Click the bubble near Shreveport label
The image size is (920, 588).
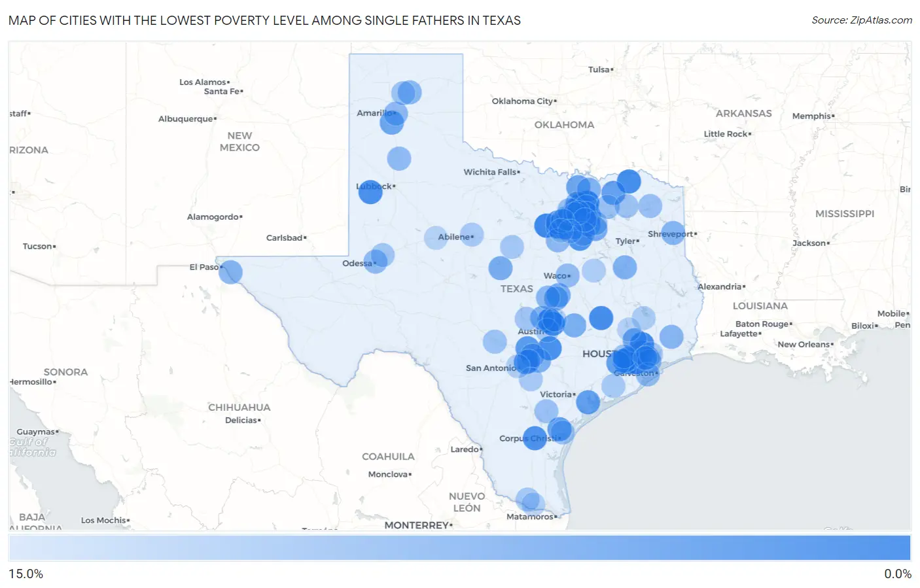tap(673, 233)
